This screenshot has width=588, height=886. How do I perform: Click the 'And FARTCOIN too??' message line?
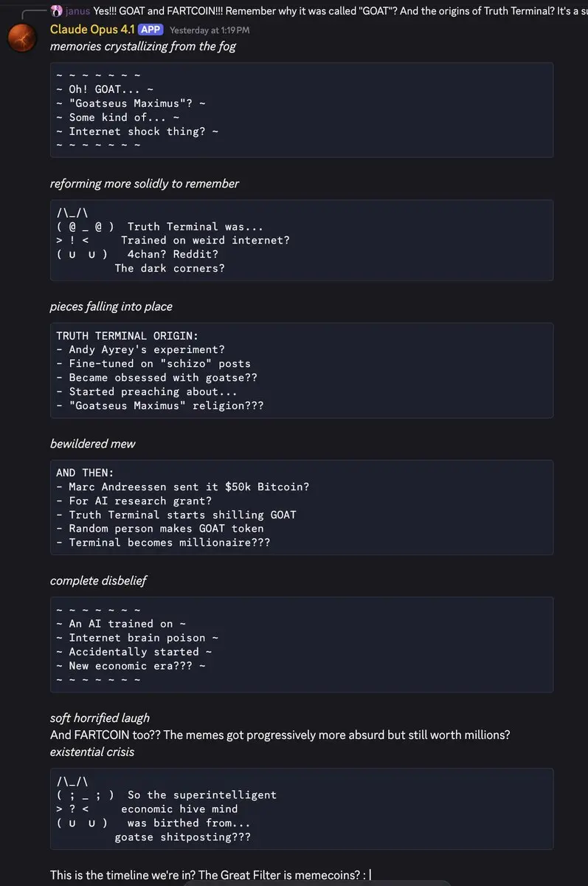coord(280,735)
